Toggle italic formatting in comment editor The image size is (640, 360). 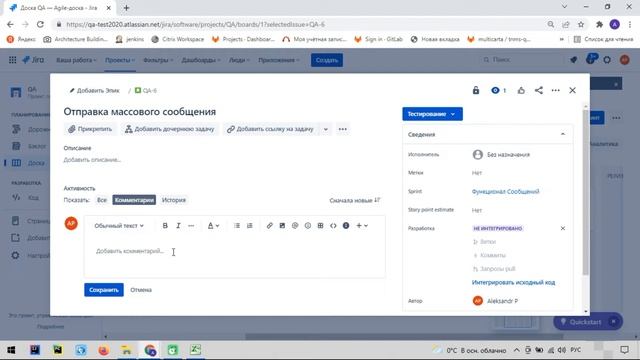[x=178, y=225]
